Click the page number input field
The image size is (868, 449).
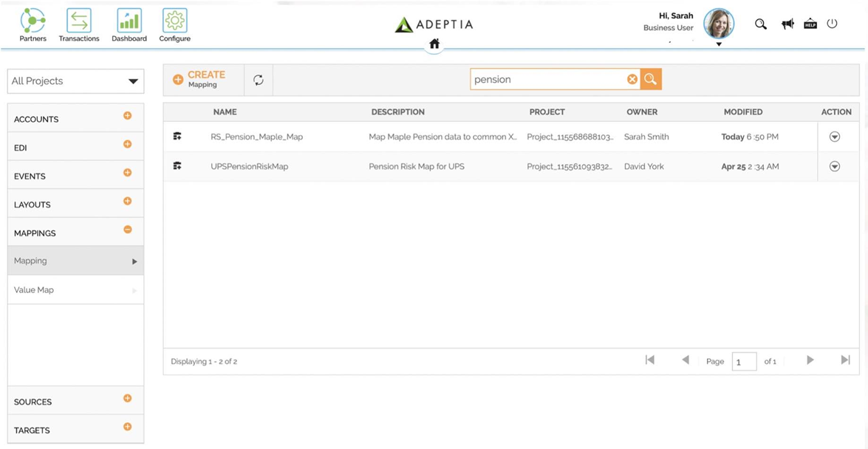(744, 361)
